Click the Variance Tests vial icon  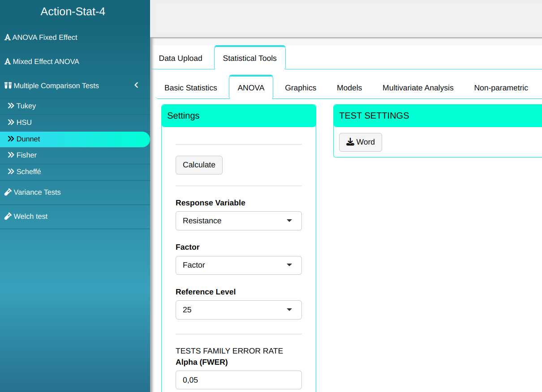(8, 192)
